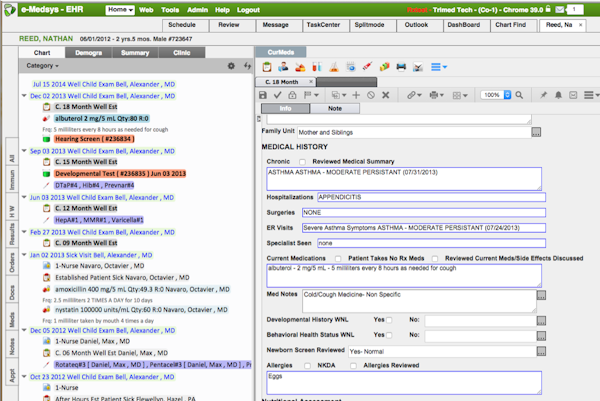Save the note with floppy disk icon

coord(262,95)
